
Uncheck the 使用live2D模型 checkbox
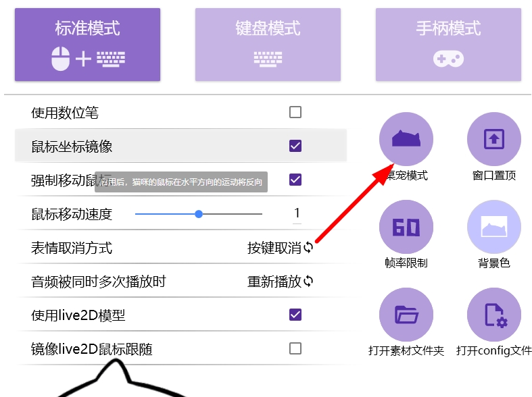tap(295, 315)
